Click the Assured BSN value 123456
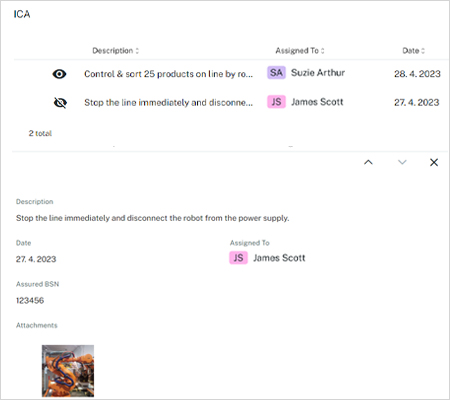 point(30,300)
